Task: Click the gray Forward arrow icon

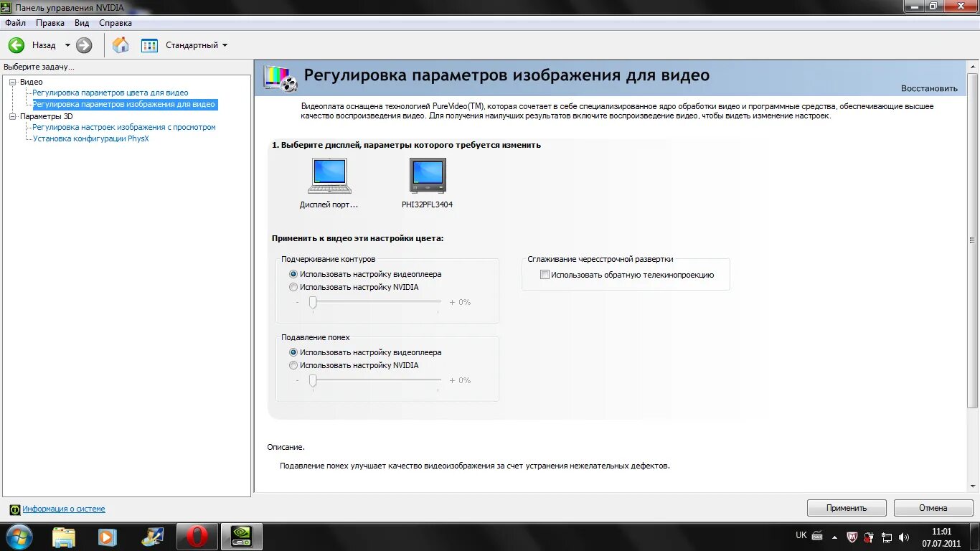Action: 84,45
